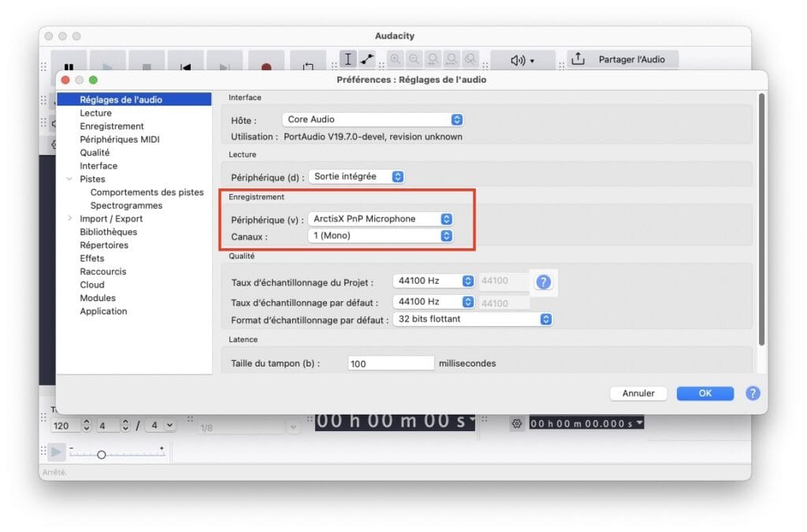Click the tempo 120 stepper arrows
This screenshot has width=807, height=532.
(87, 426)
